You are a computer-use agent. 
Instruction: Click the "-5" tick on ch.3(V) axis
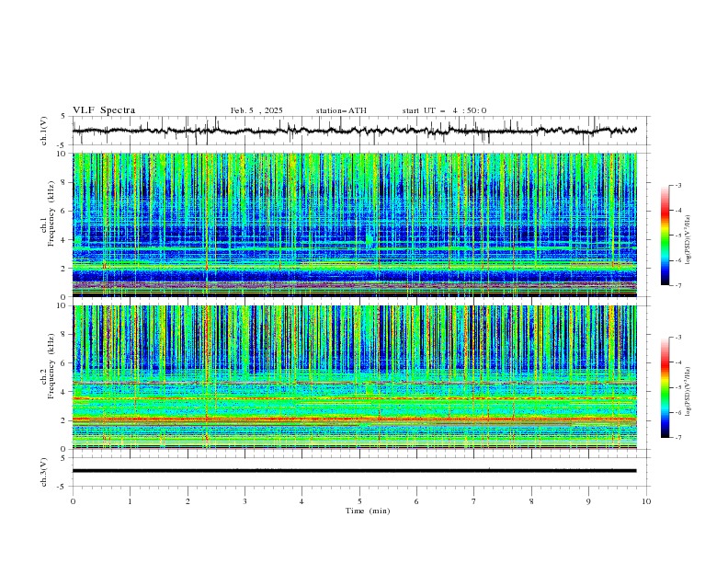[63, 487]
